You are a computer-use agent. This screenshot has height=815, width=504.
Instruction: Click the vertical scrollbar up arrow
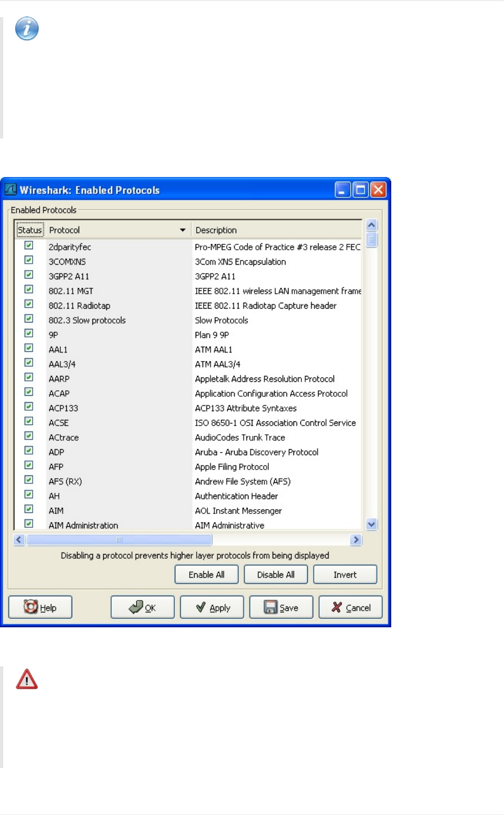pyautogui.click(x=372, y=225)
